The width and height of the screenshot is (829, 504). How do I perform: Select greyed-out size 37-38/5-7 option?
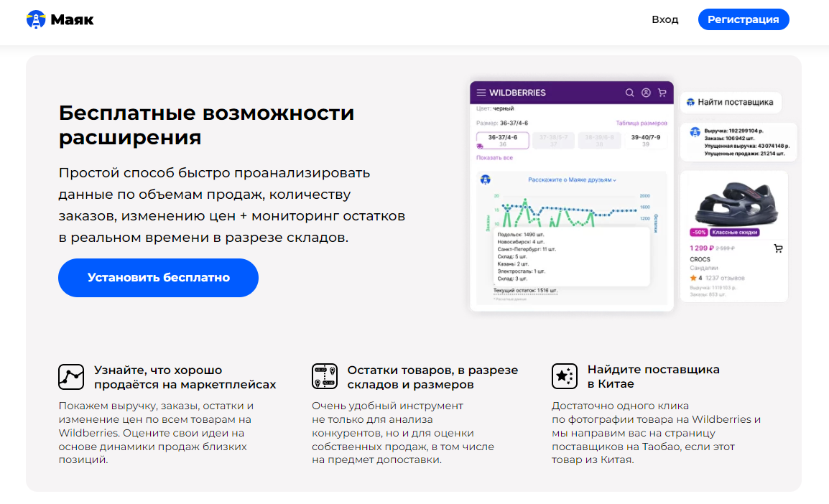553,140
